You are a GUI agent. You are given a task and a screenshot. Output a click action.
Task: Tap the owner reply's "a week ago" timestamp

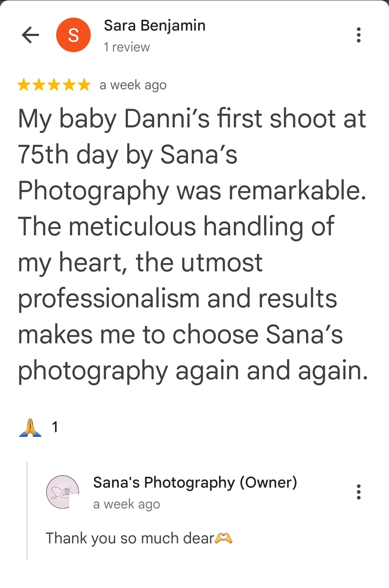[126, 504]
